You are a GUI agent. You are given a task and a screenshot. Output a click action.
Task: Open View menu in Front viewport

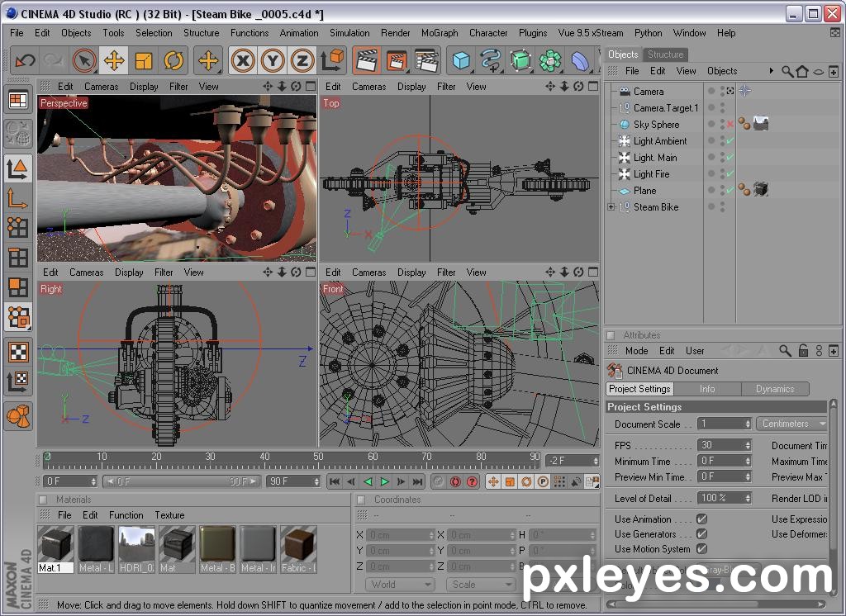point(476,272)
